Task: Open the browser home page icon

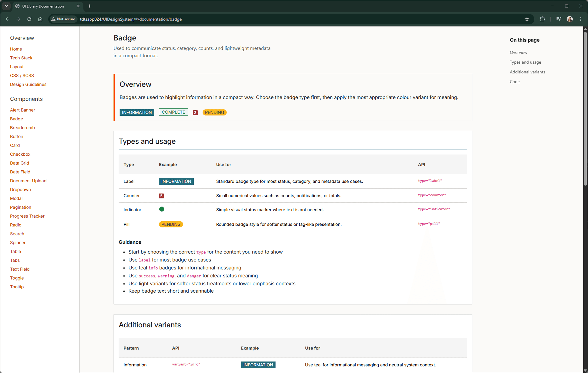Action: point(40,19)
